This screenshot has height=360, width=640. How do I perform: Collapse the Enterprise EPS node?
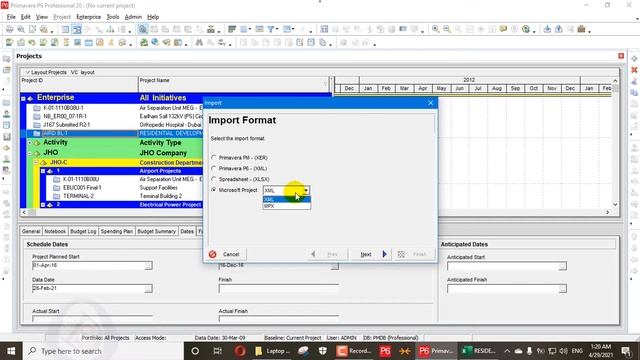[23, 98]
